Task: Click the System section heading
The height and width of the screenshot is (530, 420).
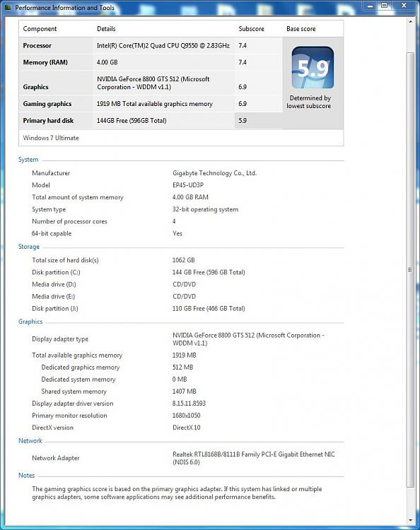Action: [x=28, y=160]
